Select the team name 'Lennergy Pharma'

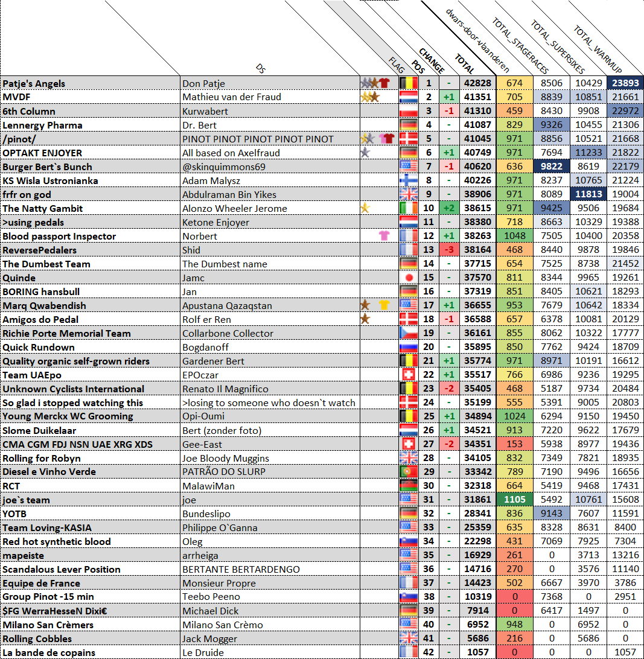42,125
